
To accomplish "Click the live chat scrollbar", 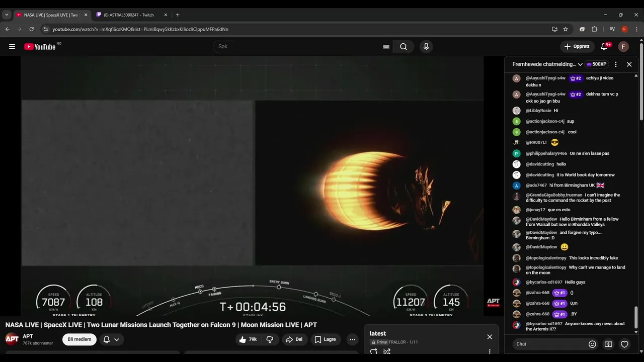I will 636,317.
